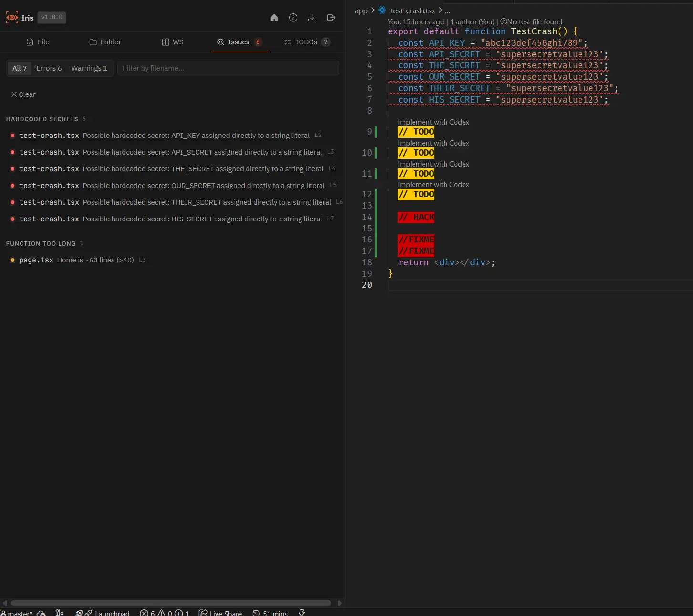693x616 pixels.
Task: Click the scrollbar right arrow
Action: click(340, 603)
